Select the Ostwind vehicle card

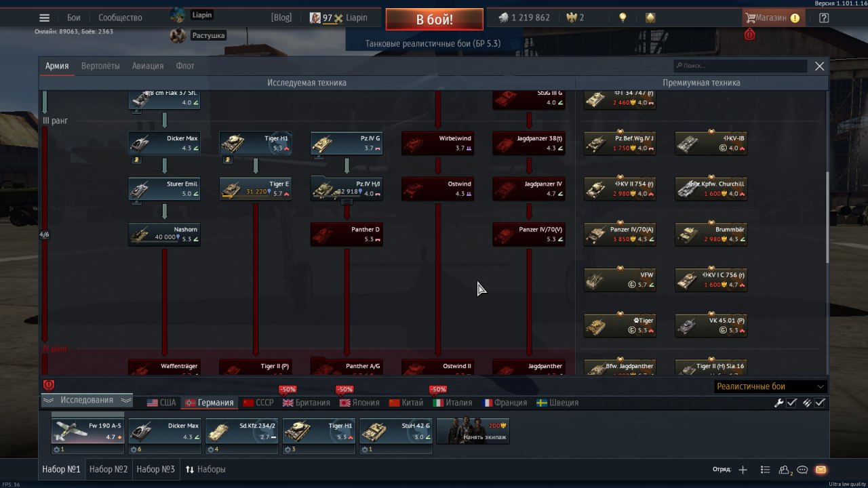(x=437, y=188)
